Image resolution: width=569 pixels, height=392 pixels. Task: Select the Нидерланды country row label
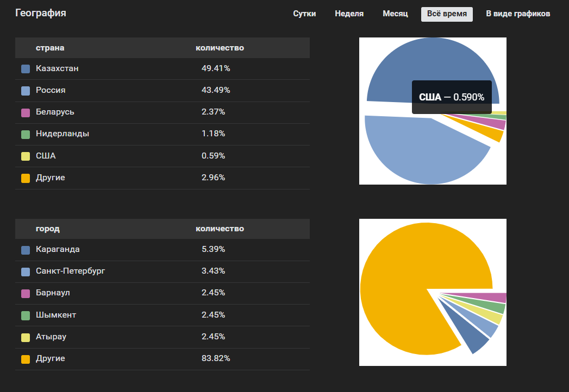pos(62,134)
